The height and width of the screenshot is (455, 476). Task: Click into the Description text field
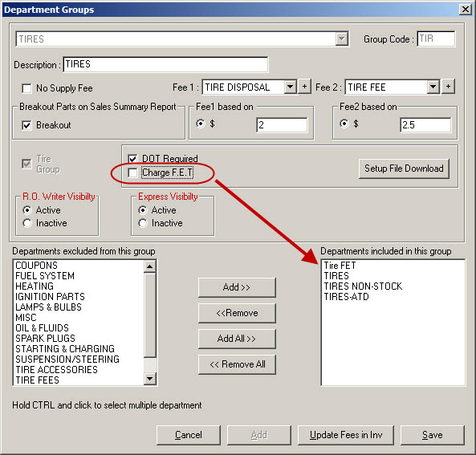[x=165, y=64]
